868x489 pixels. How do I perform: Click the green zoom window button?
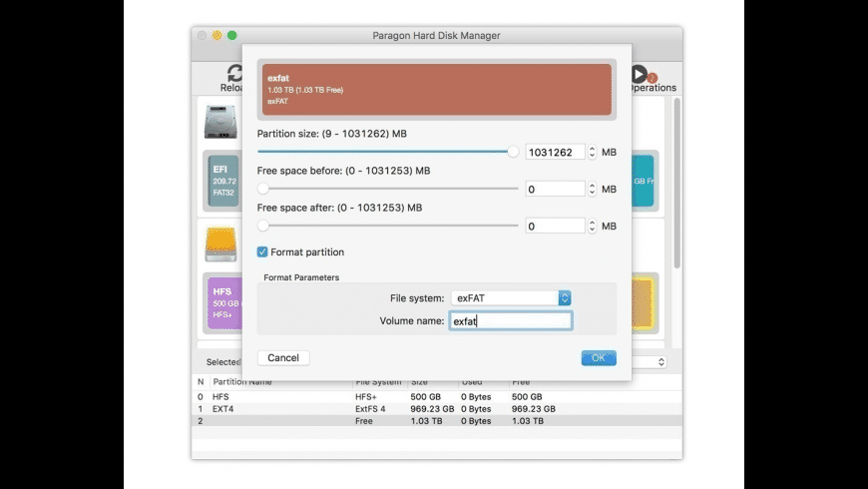click(x=231, y=36)
